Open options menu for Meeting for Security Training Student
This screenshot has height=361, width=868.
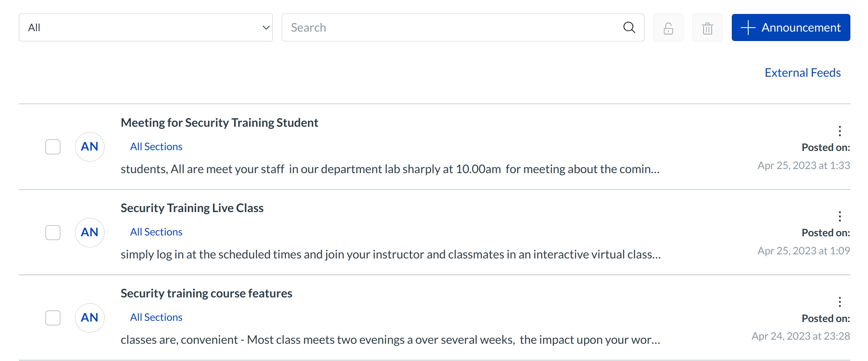point(840,131)
